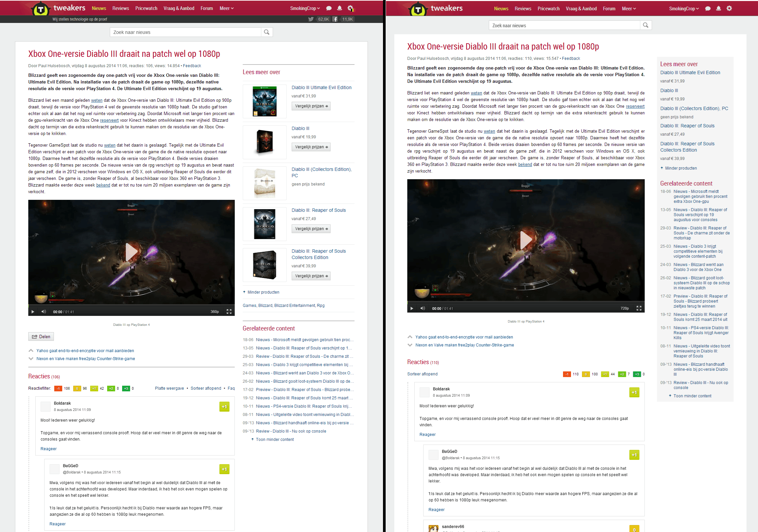Click the Delen share button
The height and width of the screenshot is (532, 758).
click(41, 336)
